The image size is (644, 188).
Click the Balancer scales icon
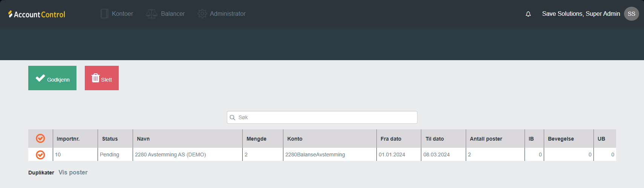[x=151, y=14]
